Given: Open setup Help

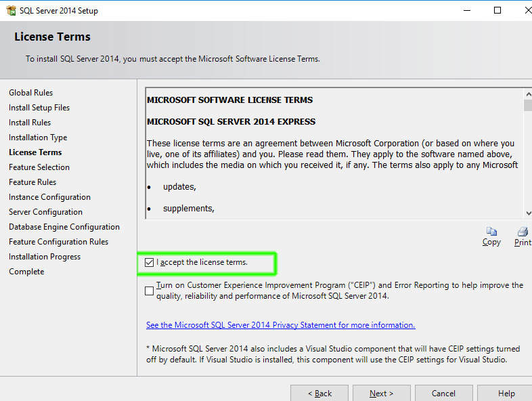Looking at the screenshot, I should pyautogui.click(x=506, y=393).
